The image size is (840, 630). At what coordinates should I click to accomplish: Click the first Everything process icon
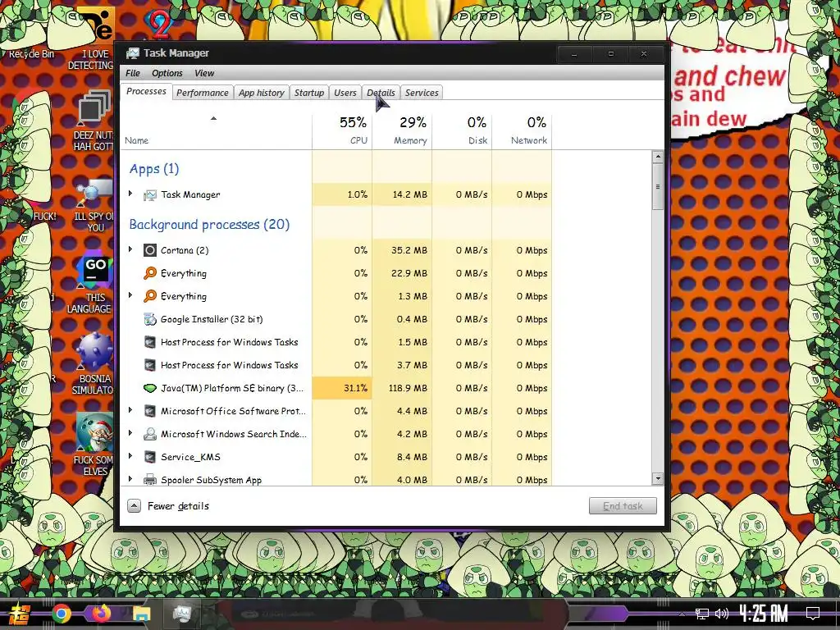150,273
